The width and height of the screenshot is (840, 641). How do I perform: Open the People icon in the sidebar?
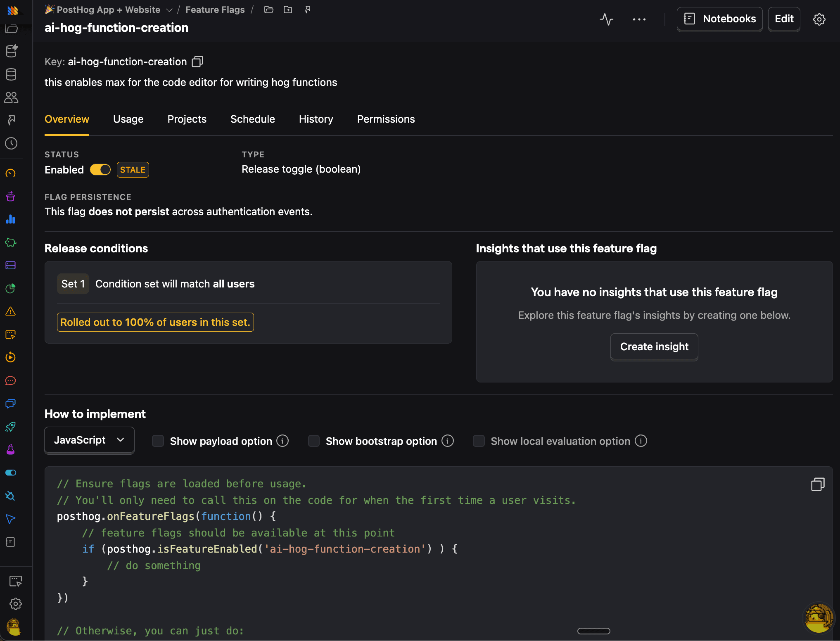(x=11, y=97)
